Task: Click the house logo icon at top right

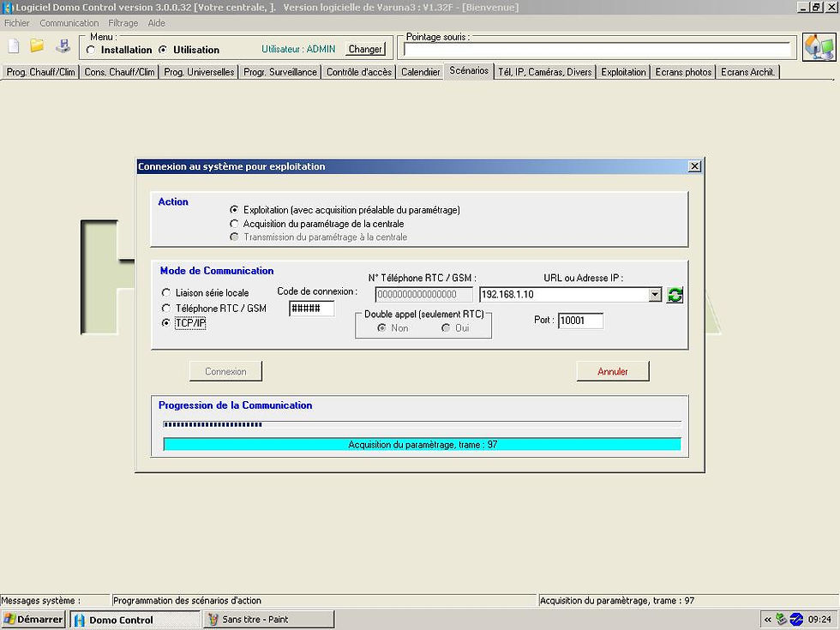Action: (819, 47)
